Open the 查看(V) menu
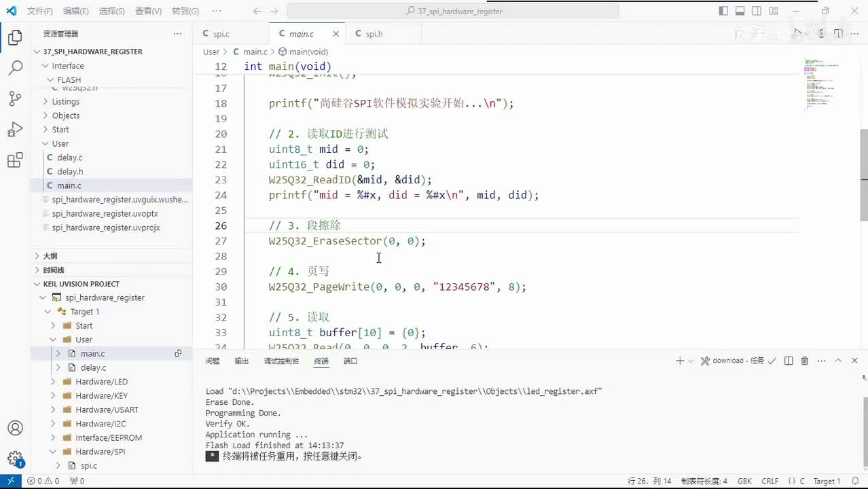868x489 pixels. tap(148, 11)
